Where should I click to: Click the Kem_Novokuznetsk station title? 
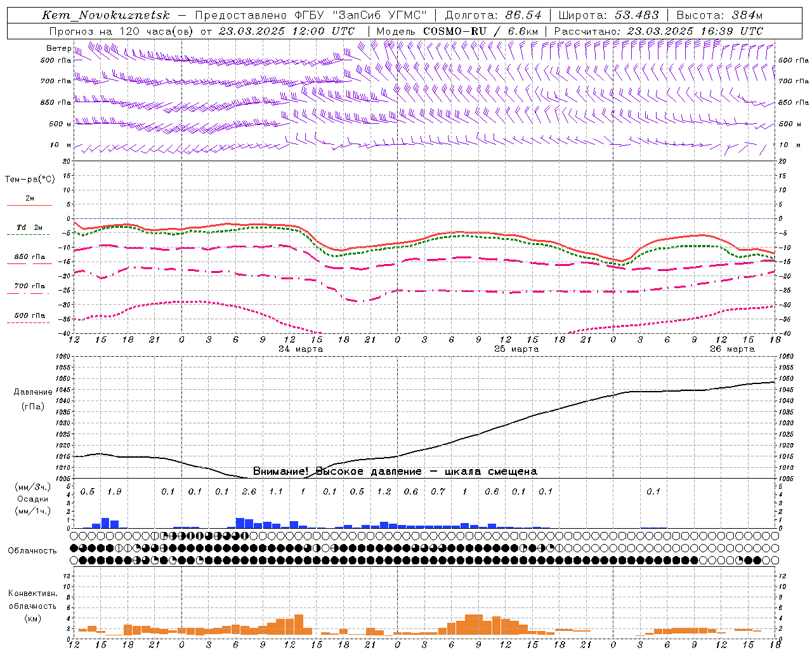(106, 15)
